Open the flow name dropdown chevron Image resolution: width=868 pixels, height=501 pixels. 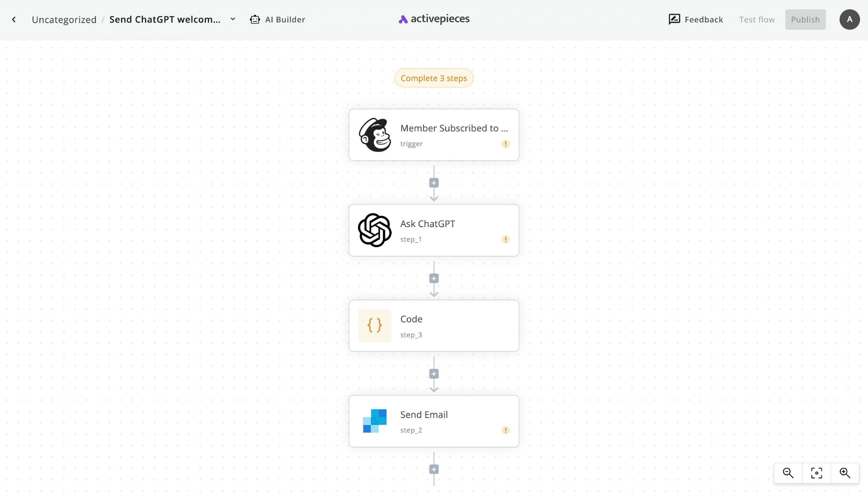coord(233,19)
